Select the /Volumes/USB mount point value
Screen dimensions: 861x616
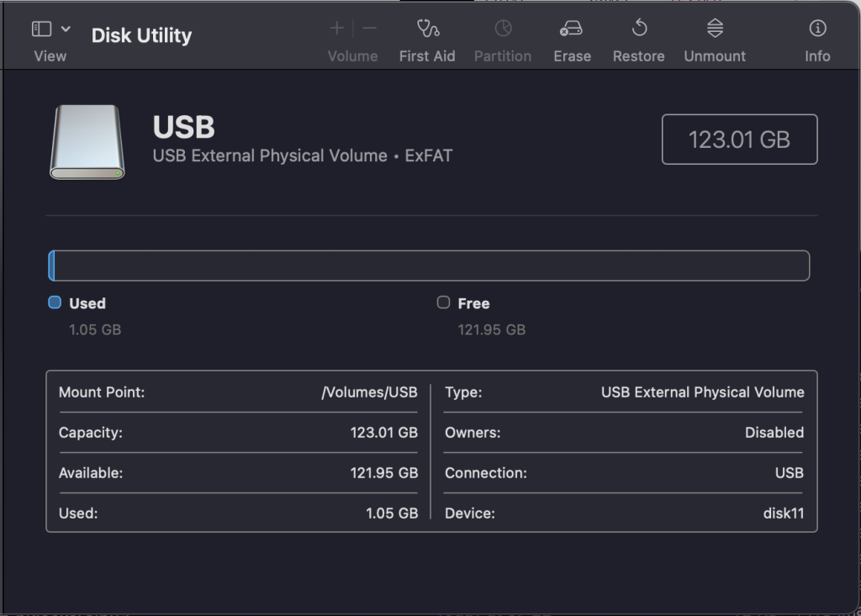369,392
